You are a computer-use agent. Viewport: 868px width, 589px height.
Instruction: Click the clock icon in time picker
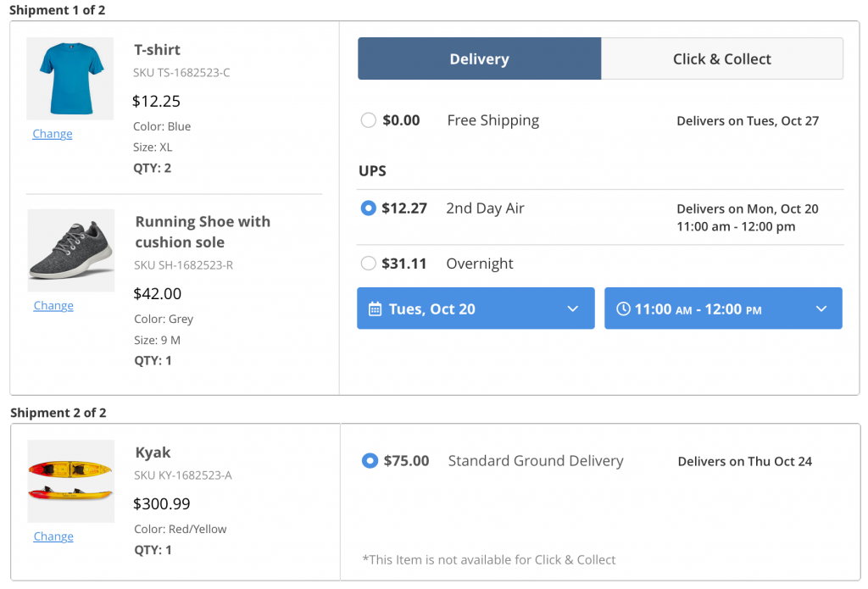pos(623,309)
